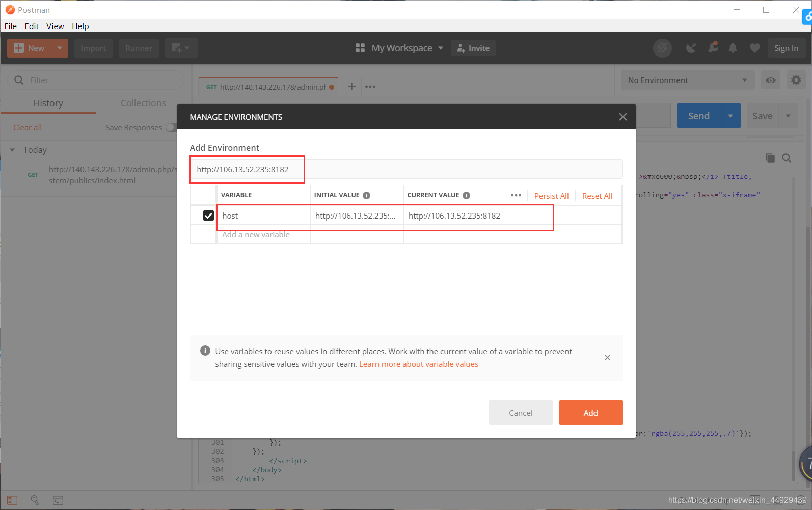Open the Send dropdown arrow

(x=730, y=116)
